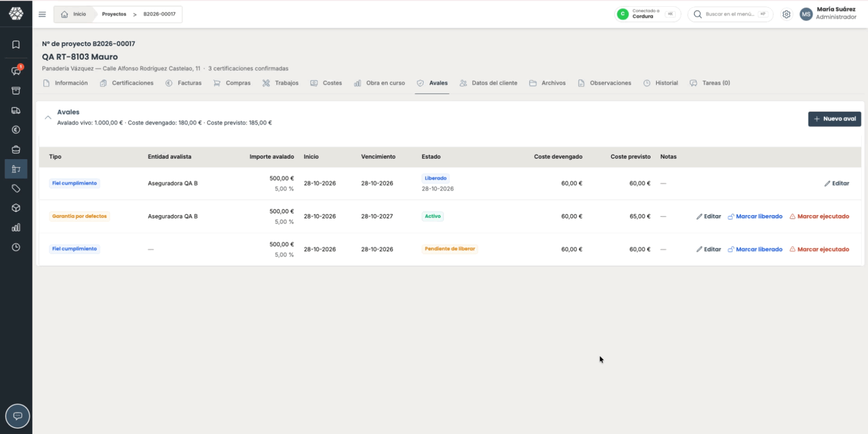Open the Compras tab

click(232, 83)
